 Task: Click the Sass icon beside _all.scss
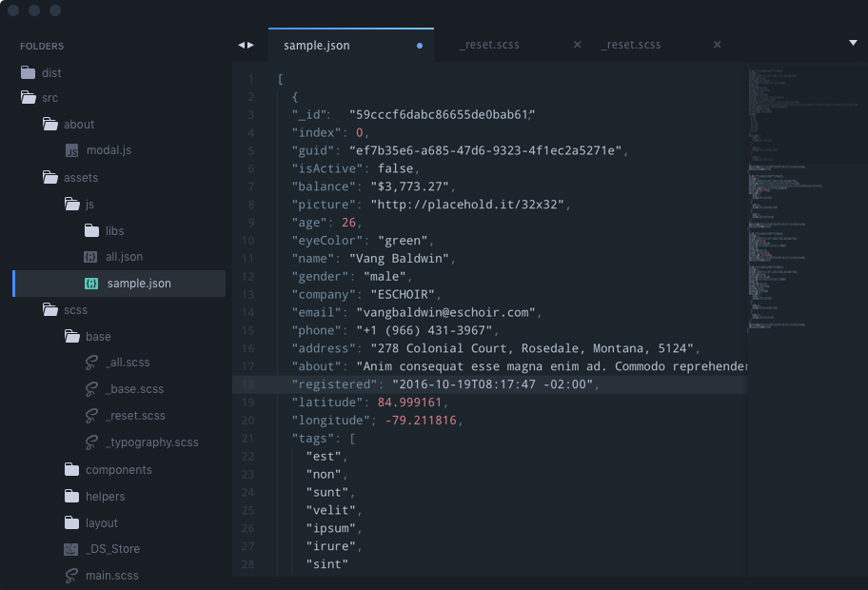(91, 363)
